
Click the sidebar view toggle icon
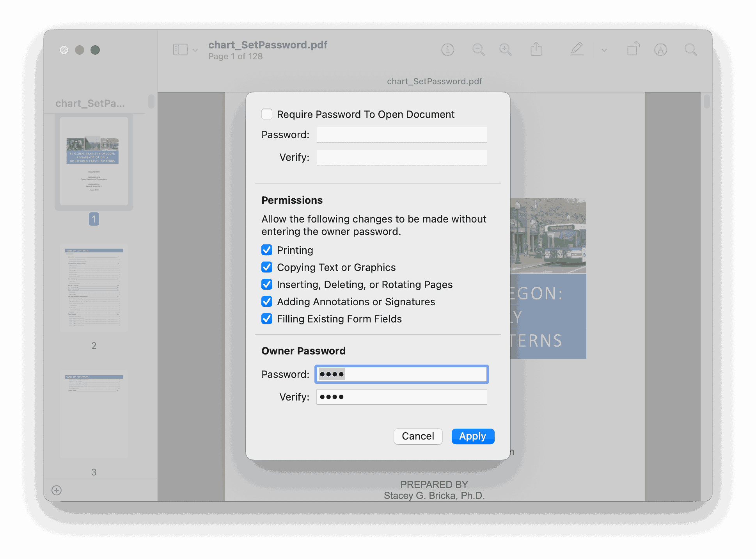coord(180,50)
